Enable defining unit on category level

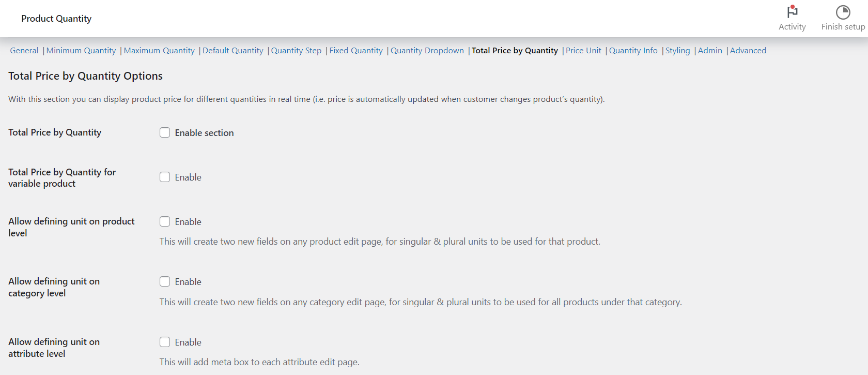[x=165, y=281]
